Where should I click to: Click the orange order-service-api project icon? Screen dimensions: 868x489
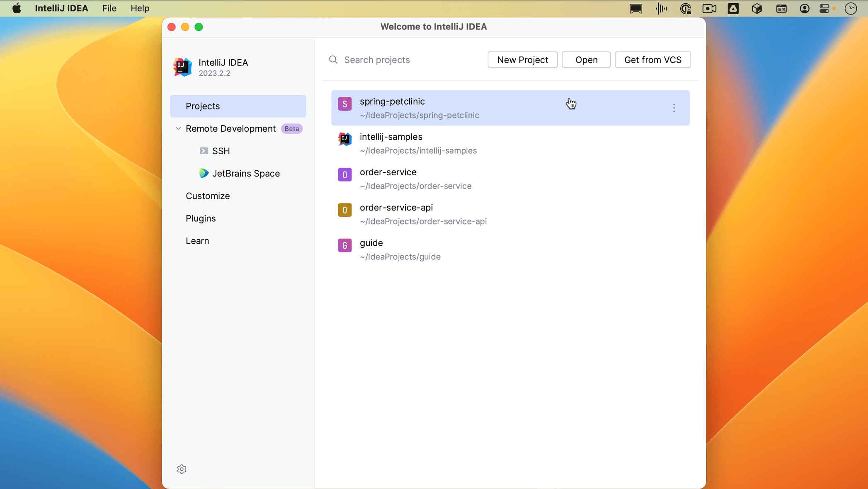pyautogui.click(x=344, y=210)
